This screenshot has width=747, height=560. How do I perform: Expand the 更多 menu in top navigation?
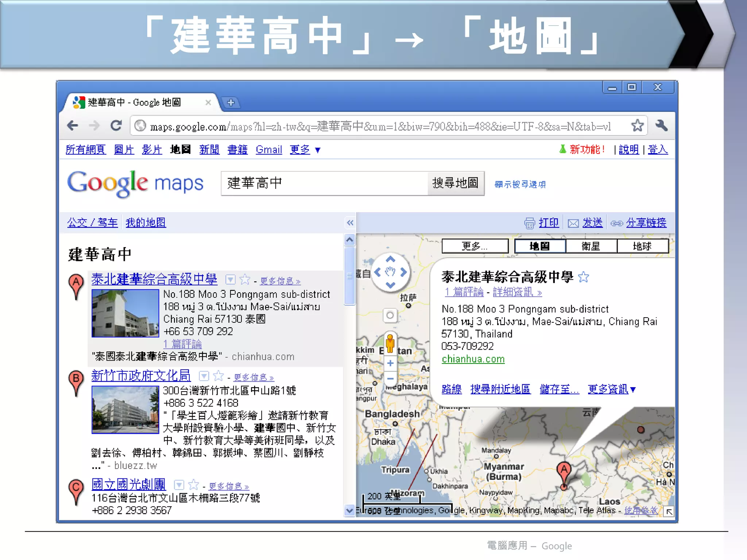pos(305,149)
